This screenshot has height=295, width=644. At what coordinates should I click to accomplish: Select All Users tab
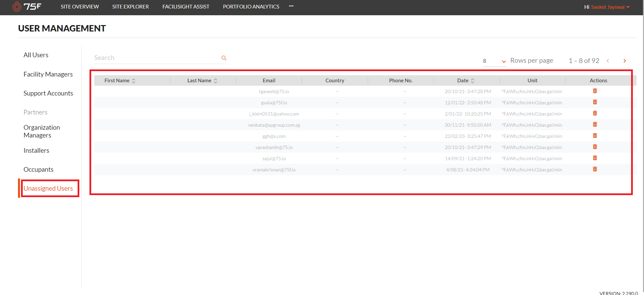36,55
